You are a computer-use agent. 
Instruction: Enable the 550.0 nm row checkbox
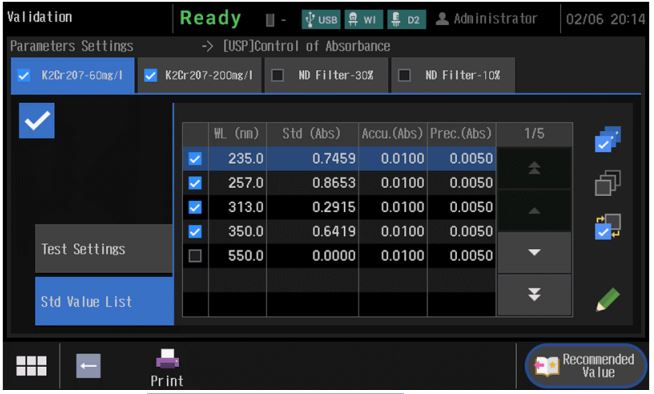(x=195, y=256)
